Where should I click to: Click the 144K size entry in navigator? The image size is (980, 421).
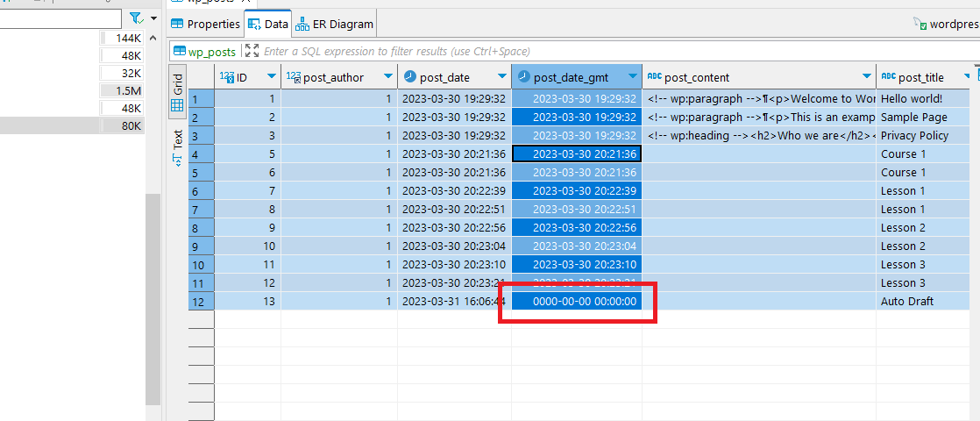click(121, 39)
